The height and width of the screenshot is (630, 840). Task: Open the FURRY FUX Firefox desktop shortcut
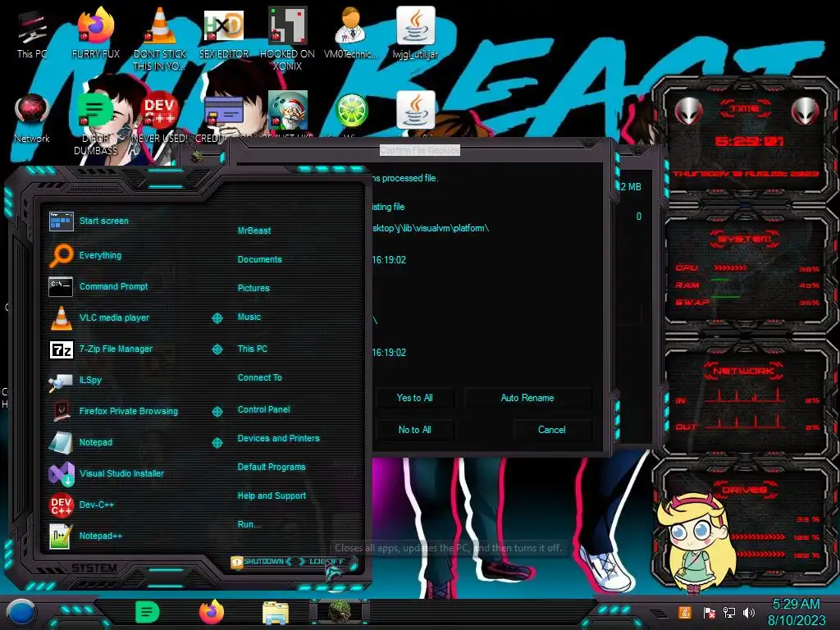point(96,33)
